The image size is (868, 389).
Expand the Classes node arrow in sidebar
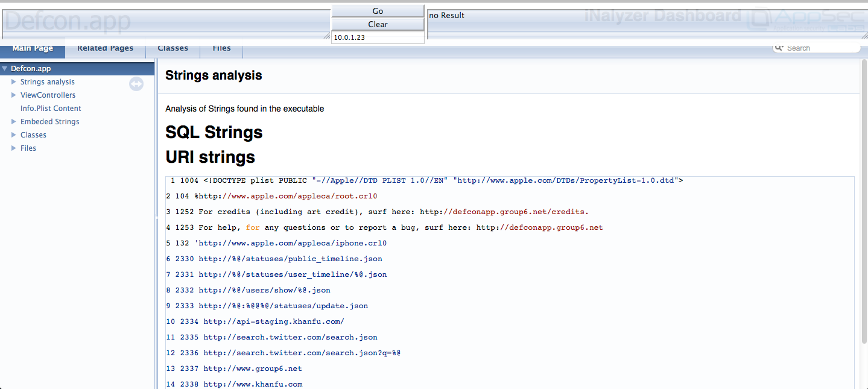[14, 135]
